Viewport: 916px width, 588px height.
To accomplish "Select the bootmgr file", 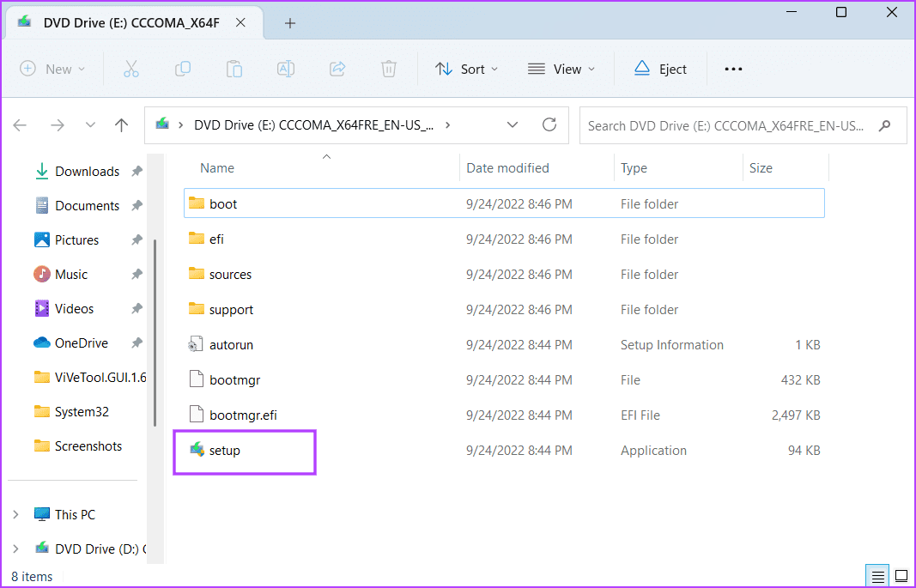I will point(504,379).
